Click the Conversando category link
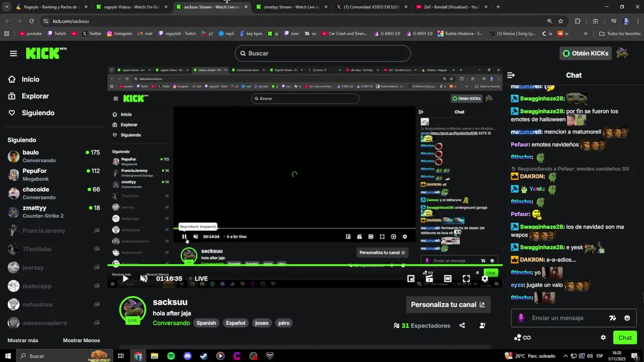 click(171, 323)
